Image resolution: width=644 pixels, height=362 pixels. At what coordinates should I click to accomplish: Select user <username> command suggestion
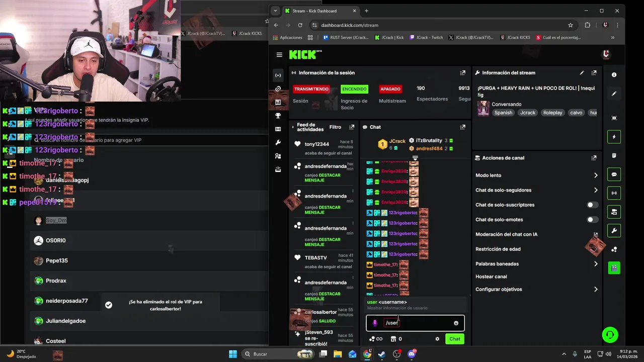[x=415, y=305]
